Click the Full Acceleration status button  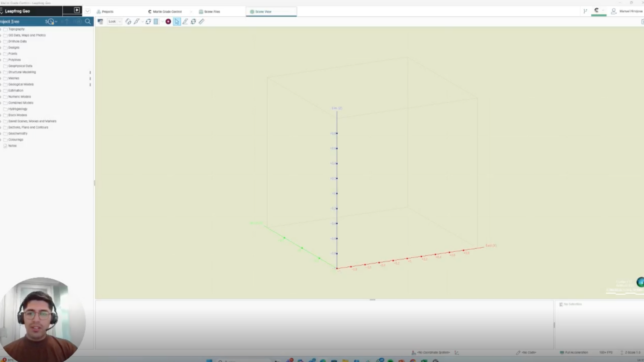point(576,353)
